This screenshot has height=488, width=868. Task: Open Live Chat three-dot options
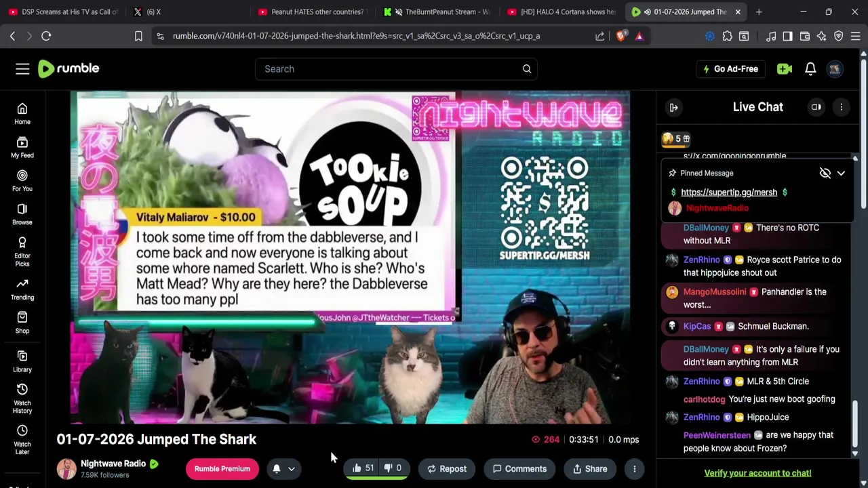tap(842, 107)
